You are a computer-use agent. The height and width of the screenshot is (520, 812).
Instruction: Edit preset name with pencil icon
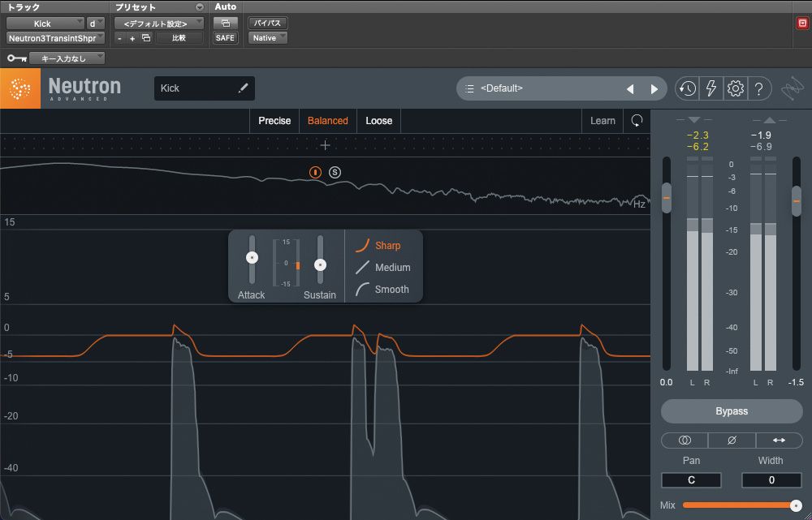pyautogui.click(x=242, y=88)
